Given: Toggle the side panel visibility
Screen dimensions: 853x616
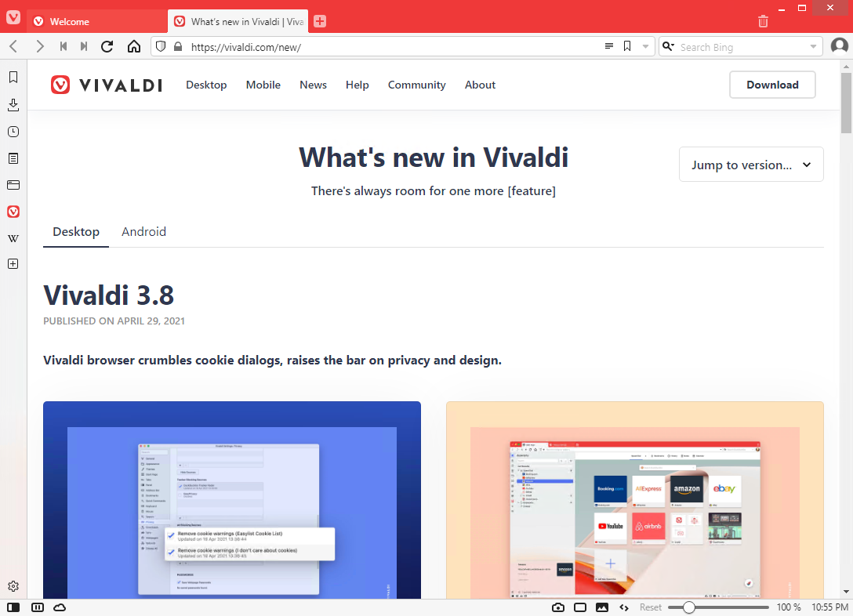Looking at the screenshot, I should pos(13,607).
